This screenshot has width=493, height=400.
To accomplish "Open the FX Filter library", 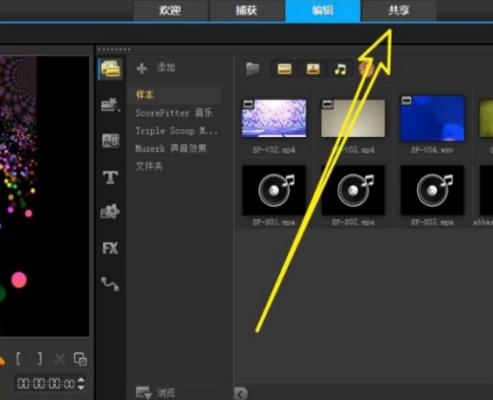I will [x=110, y=248].
